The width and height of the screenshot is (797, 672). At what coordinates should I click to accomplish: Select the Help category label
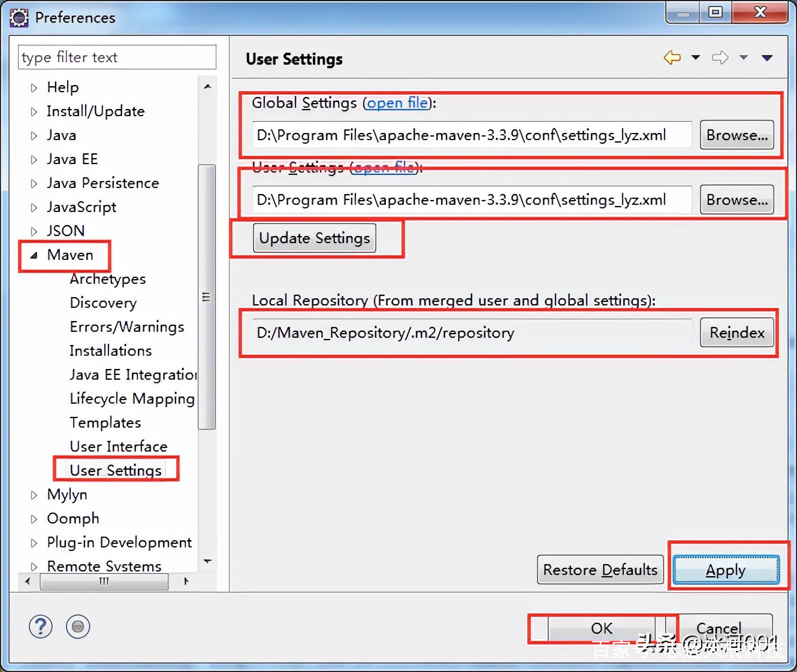tap(63, 87)
